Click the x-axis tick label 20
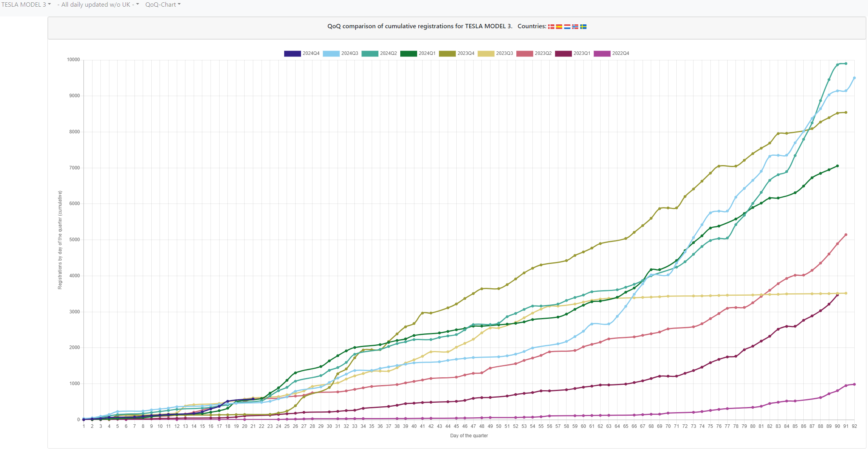This screenshot has height=451, width=868. [x=245, y=426]
